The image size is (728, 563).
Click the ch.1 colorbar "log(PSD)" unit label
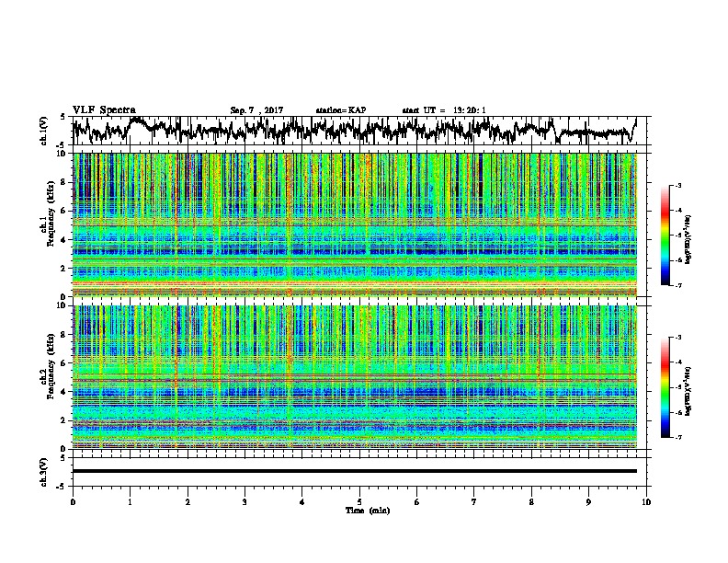pyautogui.click(x=688, y=240)
